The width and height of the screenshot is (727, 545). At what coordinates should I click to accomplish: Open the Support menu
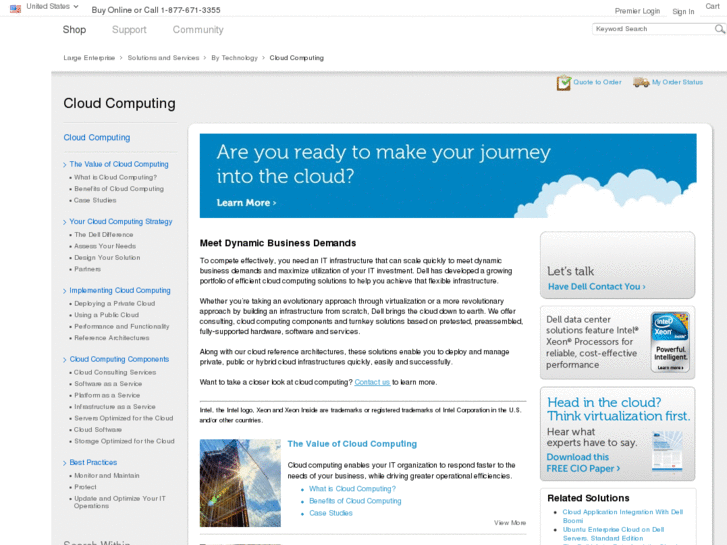(x=129, y=30)
